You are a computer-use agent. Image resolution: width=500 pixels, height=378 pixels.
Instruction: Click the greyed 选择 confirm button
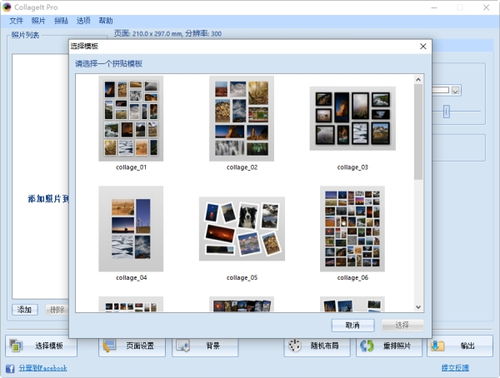point(402,325)
